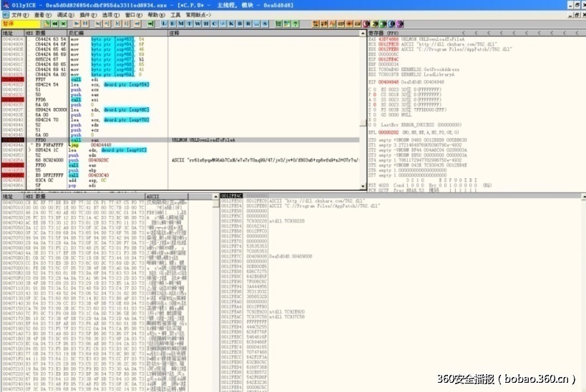This screenshot has height=392, width=586.
Task: Show References window with R button
Action: (248, 24)
